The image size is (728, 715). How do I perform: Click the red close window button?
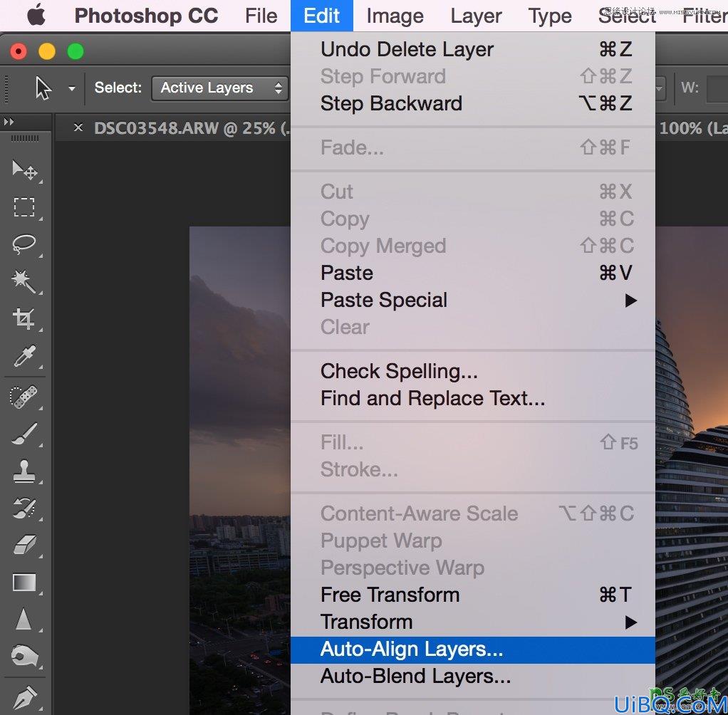[x=19, y=51]
